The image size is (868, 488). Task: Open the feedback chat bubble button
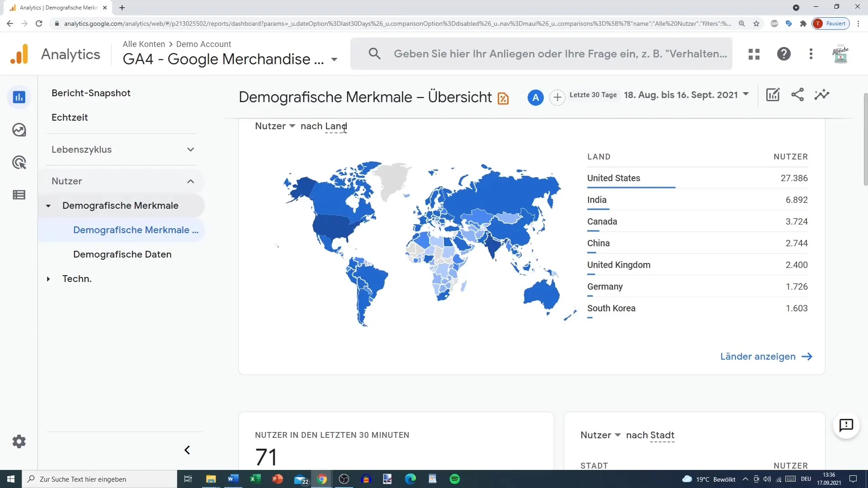[x=846, y=425]
